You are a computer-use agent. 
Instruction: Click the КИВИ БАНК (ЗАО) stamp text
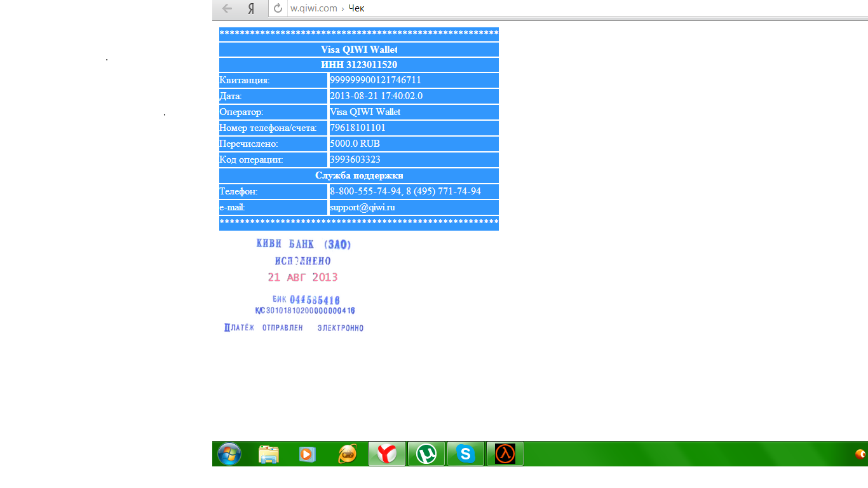tap(304, 244)
